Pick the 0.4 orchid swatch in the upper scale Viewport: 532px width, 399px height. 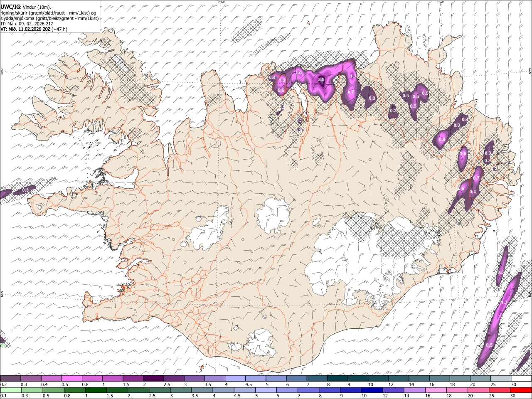tap(51, 378)
